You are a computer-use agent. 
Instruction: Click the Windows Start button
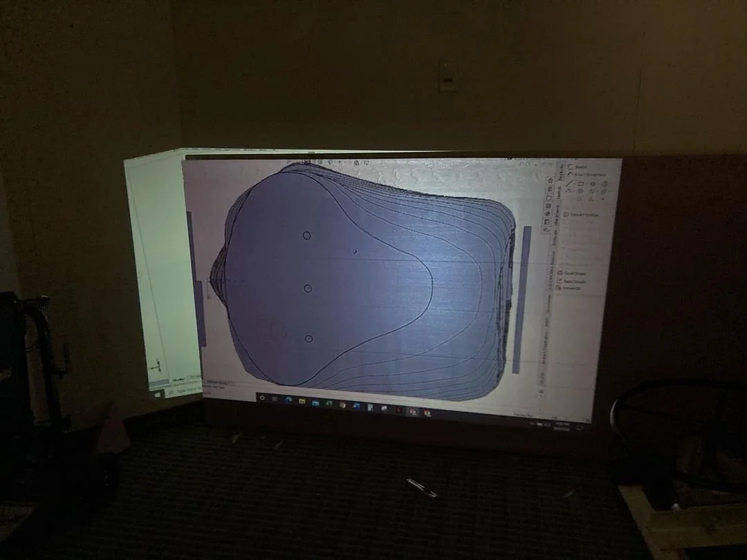point(158,394)
